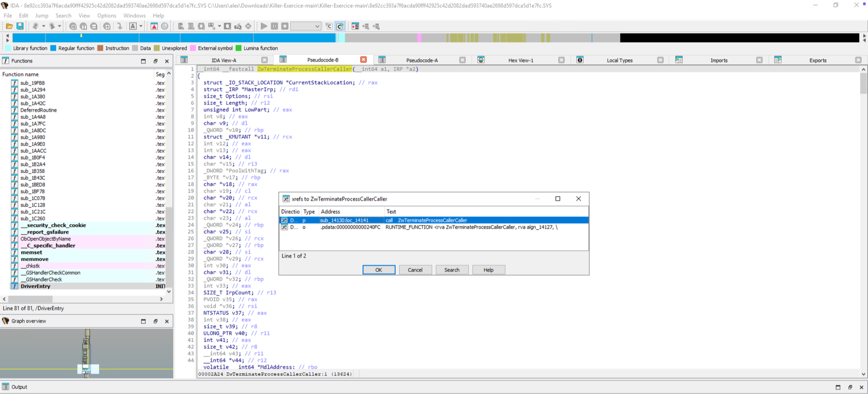Close the Pseudocode-B tab with red X
Screen dimensions: 868x394
coord(363,60)
